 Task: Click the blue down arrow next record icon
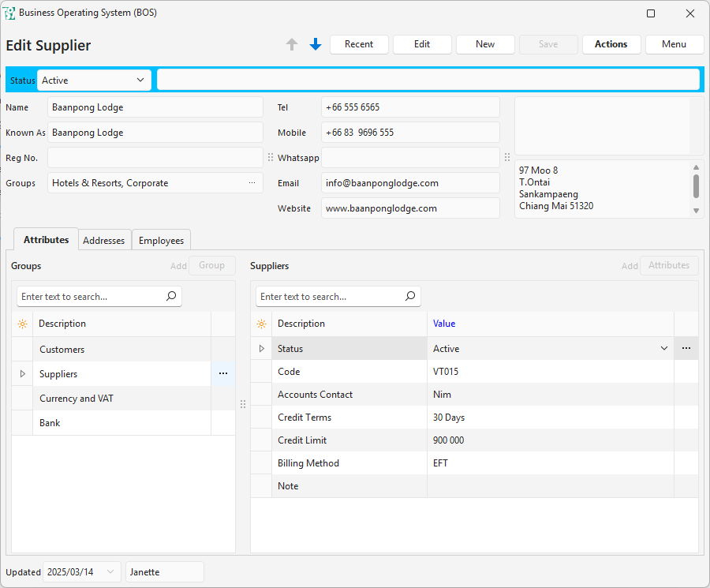point(316,45)
